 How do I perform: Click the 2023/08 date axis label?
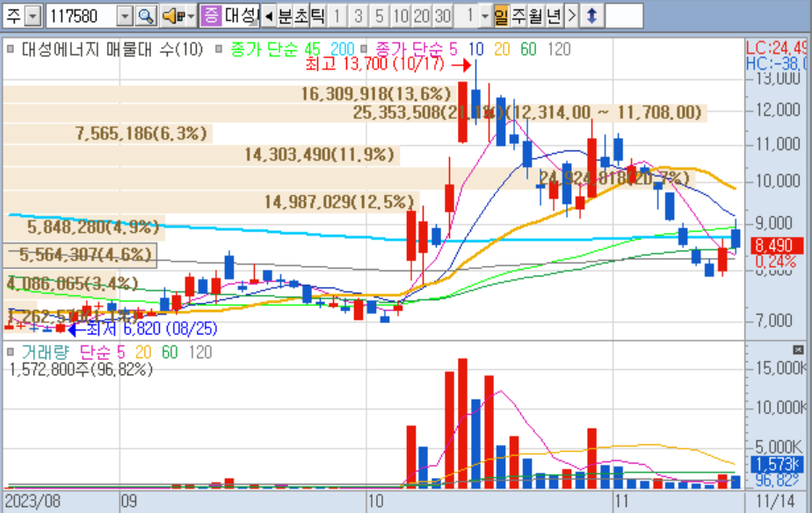(x=33, y=501)
